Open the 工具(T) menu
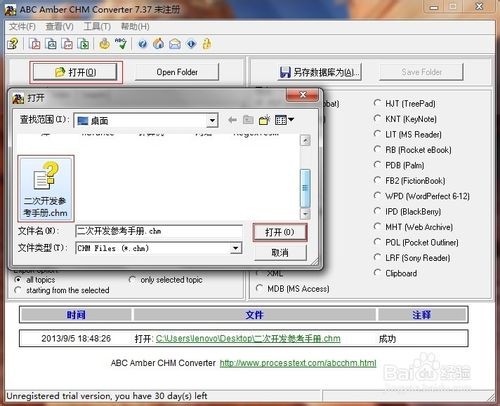The width and height of the screenshot is (500, 406). point(97,27)
